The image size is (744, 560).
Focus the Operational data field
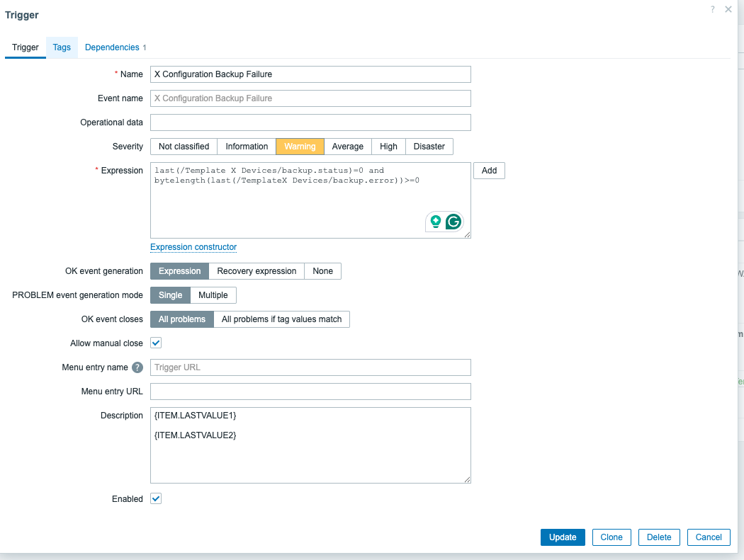point(311,122)
